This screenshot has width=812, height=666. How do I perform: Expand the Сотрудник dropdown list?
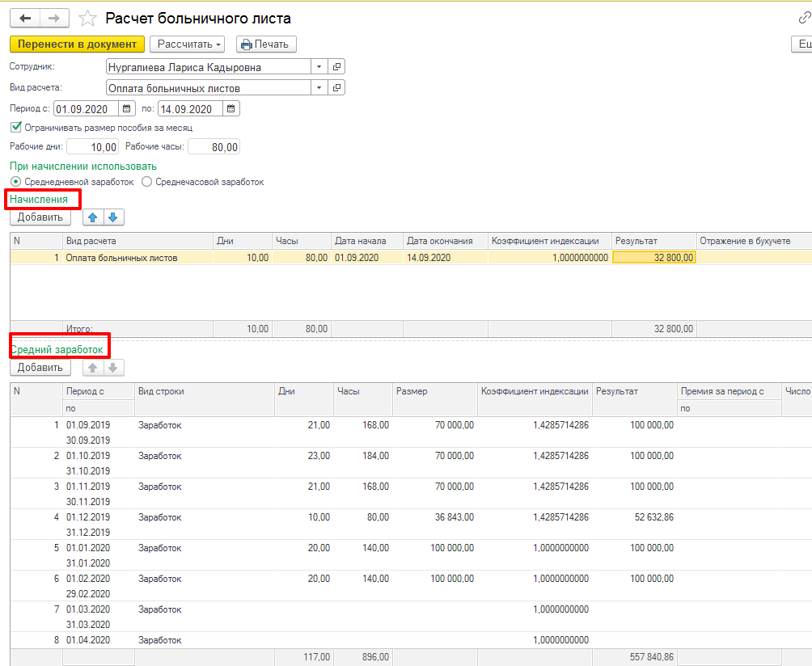[319, 67]
